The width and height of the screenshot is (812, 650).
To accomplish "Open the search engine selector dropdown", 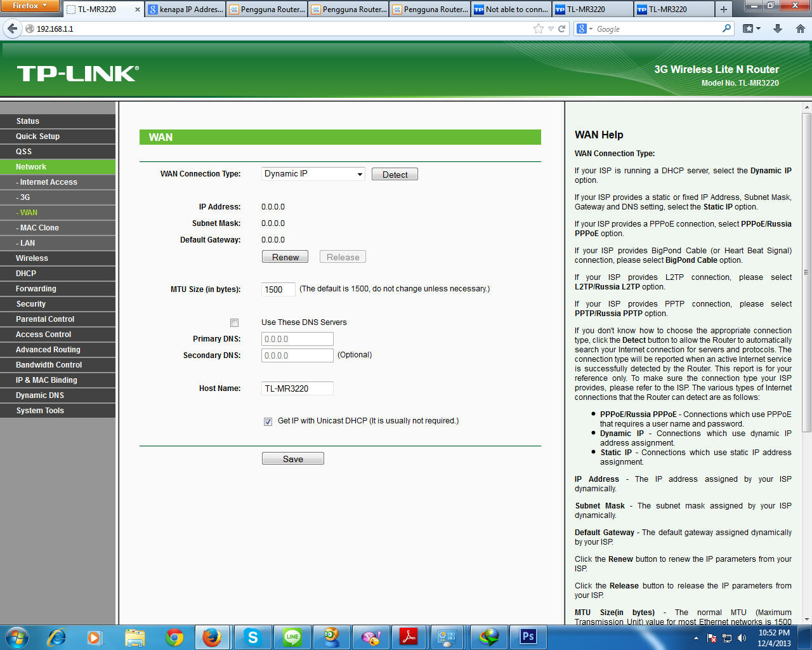I will [585, 29].
